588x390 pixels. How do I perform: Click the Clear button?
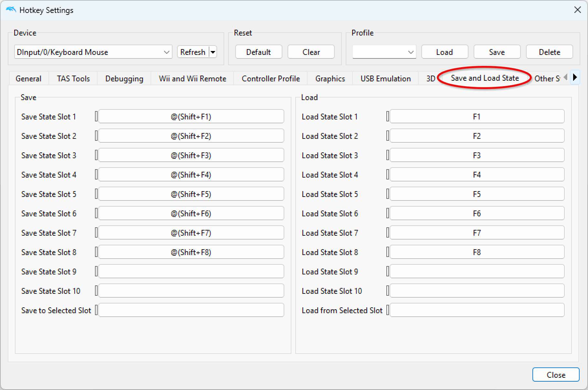tap(311, 52)
